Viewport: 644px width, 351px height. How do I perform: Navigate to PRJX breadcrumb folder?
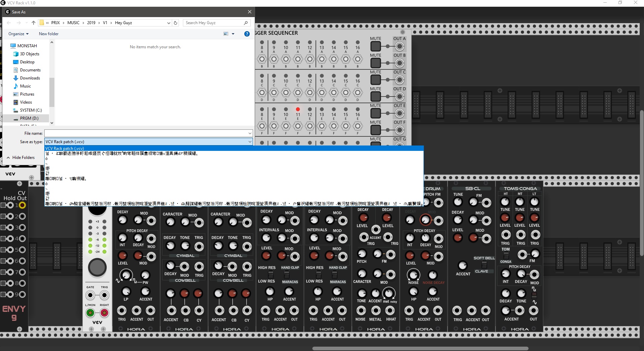click(x=56, y=23)
